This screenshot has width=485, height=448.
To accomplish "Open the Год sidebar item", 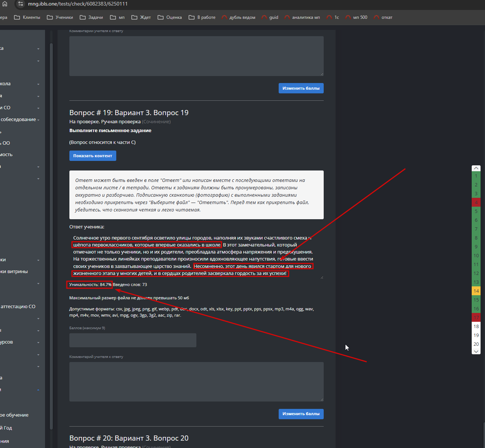I will (x=6, y=428).
